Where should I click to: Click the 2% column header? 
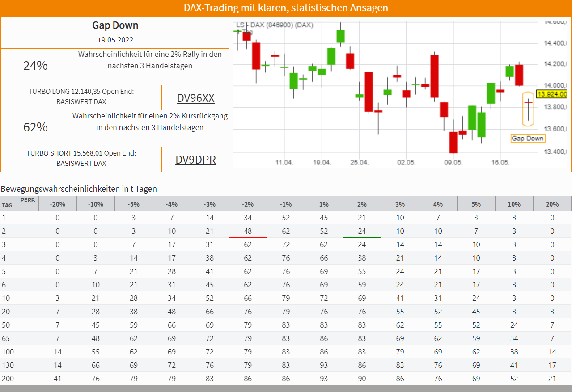pyautogui.click(x=362, y=204)
